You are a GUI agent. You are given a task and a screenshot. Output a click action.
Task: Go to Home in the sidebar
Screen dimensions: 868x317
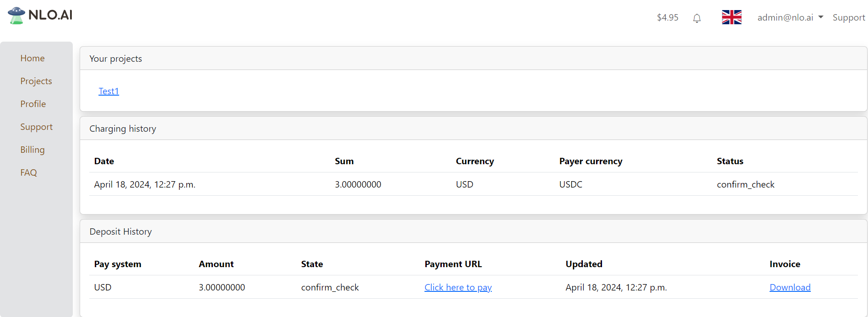point(33,58)
